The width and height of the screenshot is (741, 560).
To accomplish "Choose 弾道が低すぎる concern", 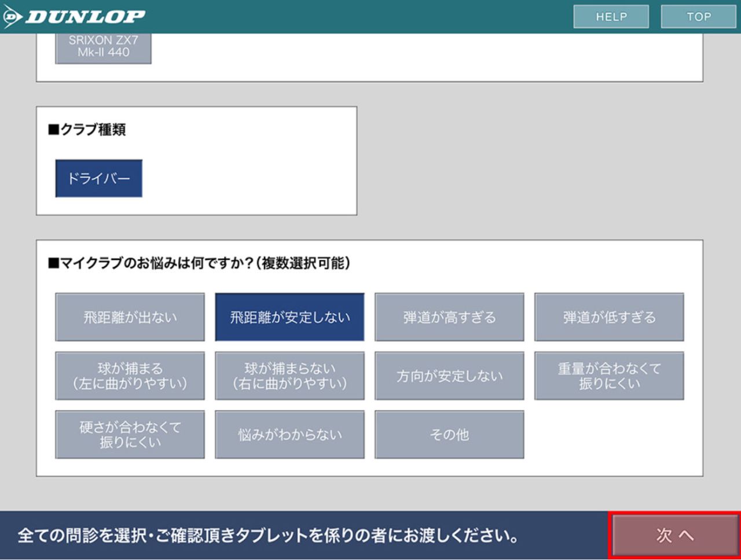I will 609,317.
